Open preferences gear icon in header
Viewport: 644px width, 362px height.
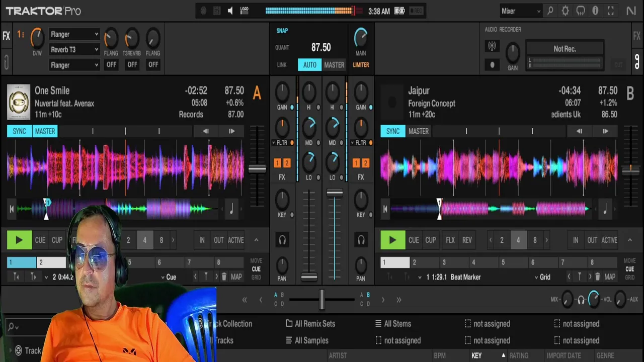[566, 11]
